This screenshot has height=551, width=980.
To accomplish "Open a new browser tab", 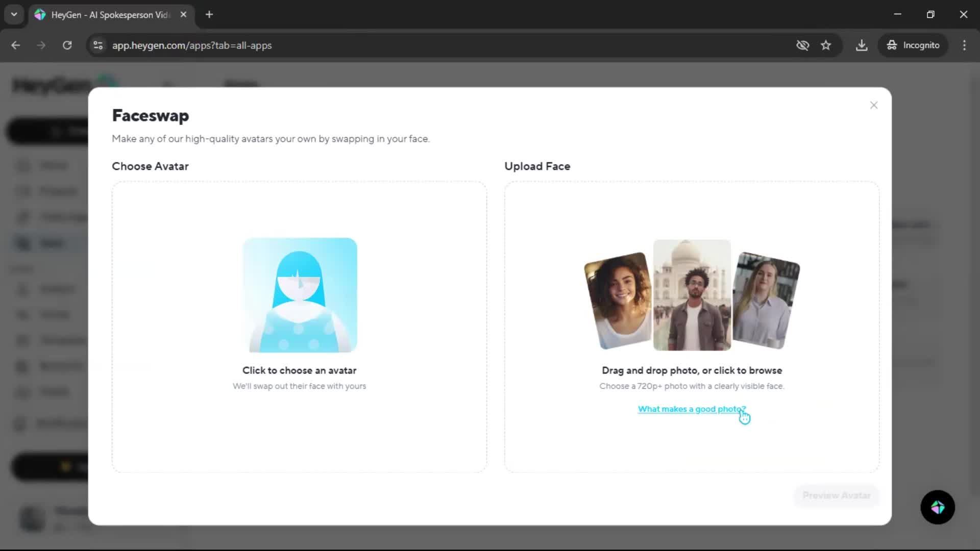I will (x=209, y=14).
